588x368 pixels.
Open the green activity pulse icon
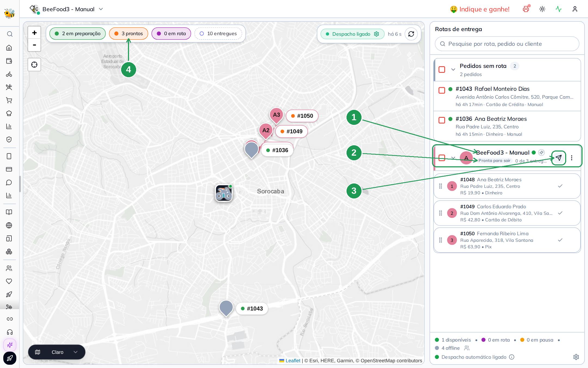tap(559, 9)
